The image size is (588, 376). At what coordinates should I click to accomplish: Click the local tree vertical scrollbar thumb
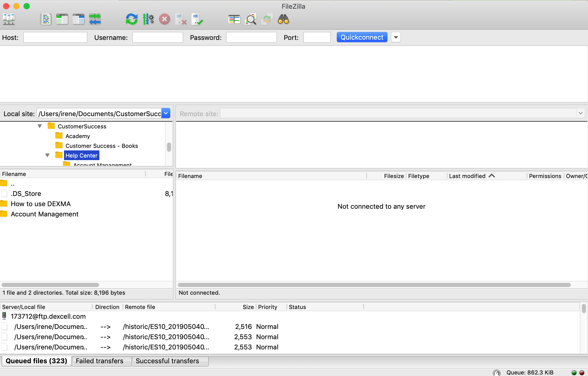169,147
